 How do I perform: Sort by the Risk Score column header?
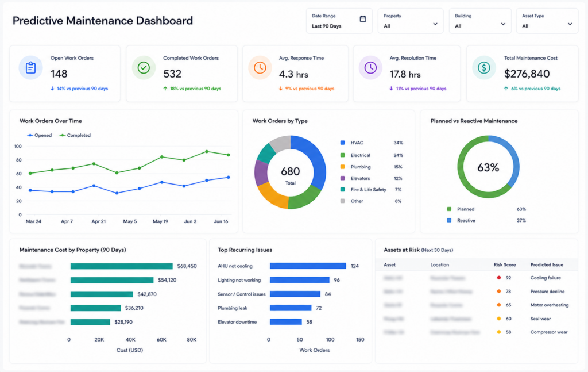(504, 264)
